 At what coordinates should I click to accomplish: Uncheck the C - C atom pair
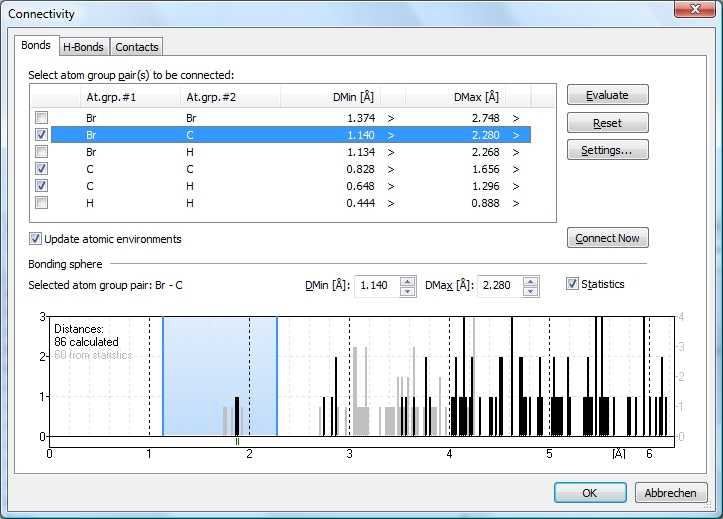click(x=41, y=169)
